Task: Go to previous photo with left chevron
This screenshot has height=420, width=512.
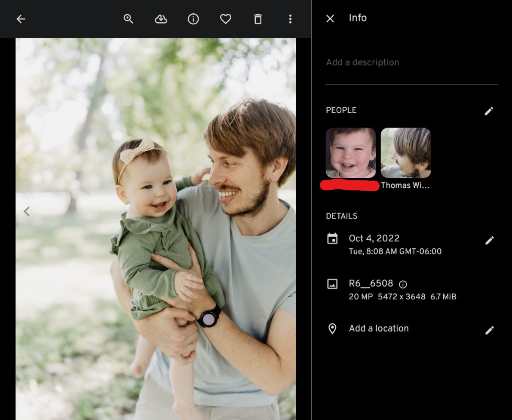Action: coord(27,211)
